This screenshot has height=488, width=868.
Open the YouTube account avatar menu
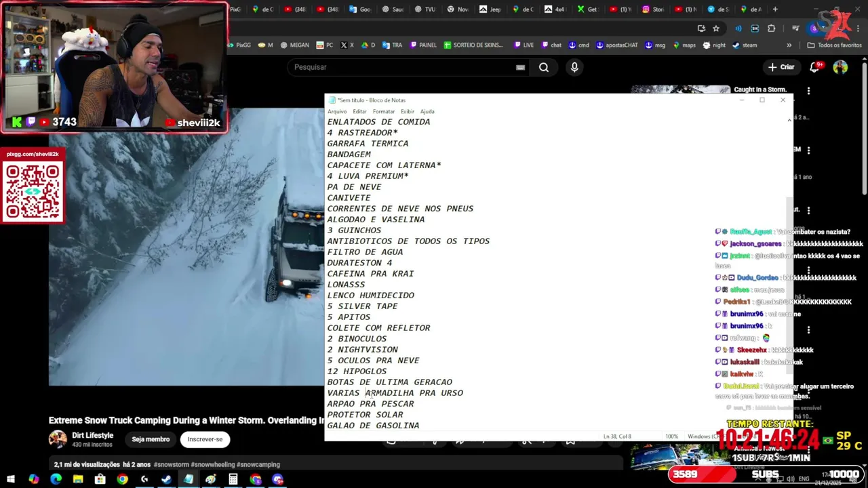[x=840, y=67]
